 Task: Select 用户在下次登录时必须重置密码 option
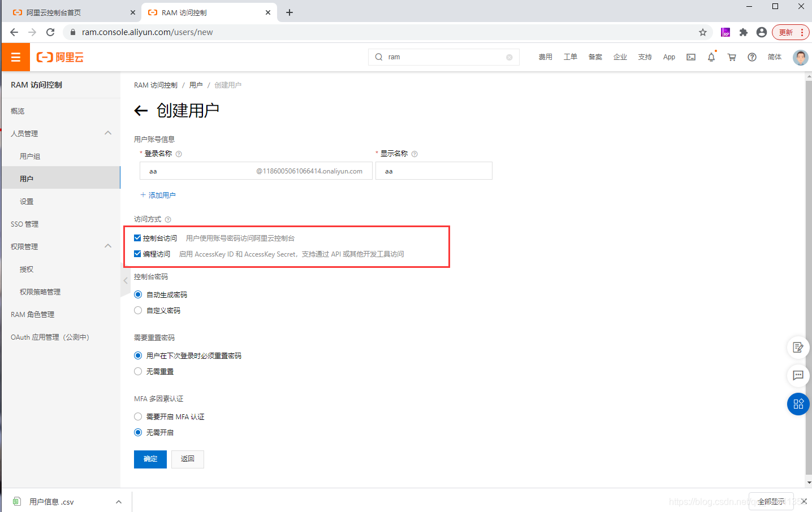[138, 355]
